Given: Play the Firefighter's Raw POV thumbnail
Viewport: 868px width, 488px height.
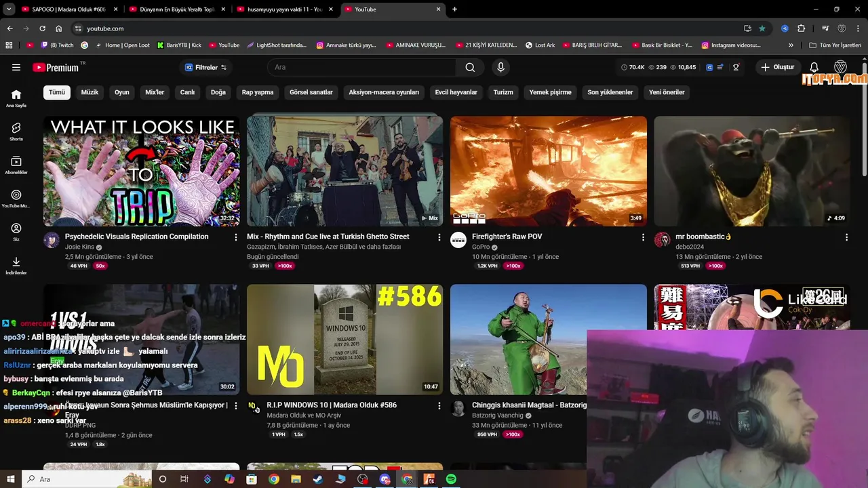Looking at the screenshot, I should [549, 171].
